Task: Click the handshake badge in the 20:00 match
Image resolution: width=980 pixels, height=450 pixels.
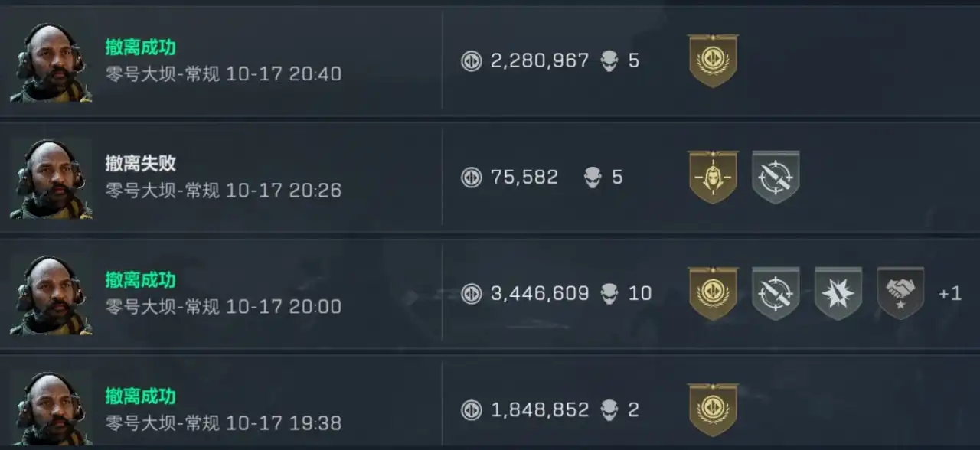Action: coord(900,293)
